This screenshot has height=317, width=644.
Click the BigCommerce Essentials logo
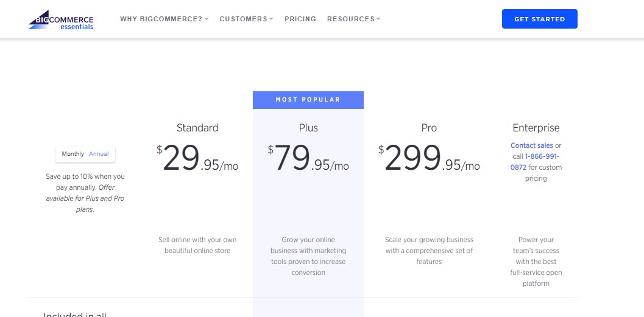coord(61,19)
